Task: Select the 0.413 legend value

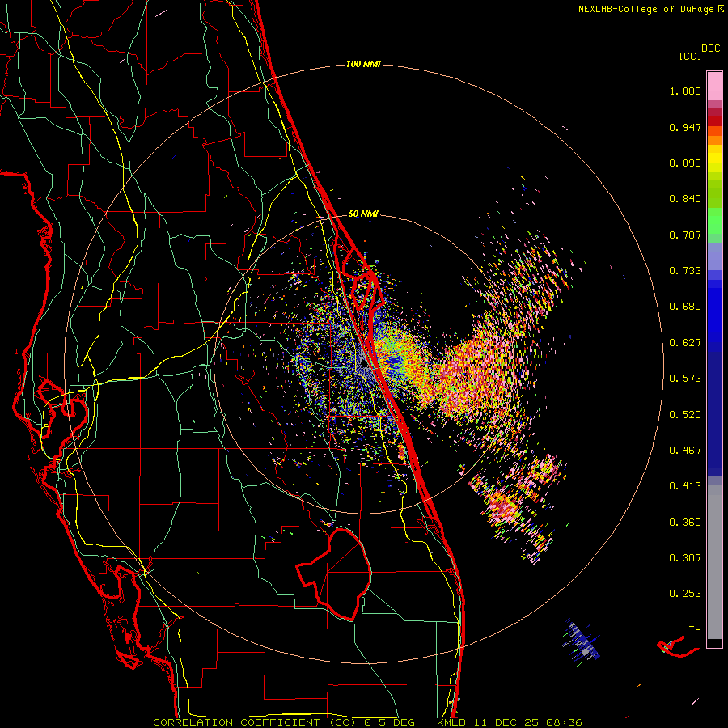Action: click(x=685, y=486)
